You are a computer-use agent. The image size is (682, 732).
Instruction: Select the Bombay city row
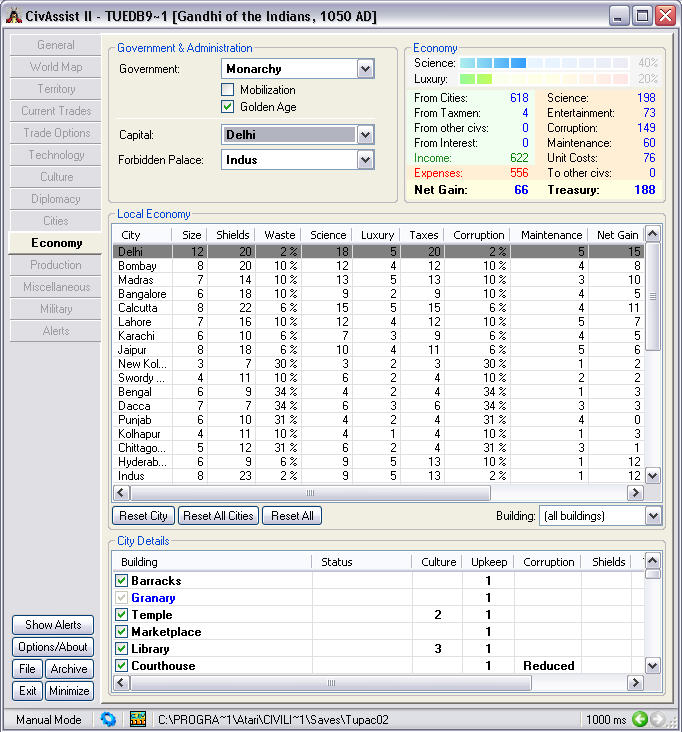379,266
